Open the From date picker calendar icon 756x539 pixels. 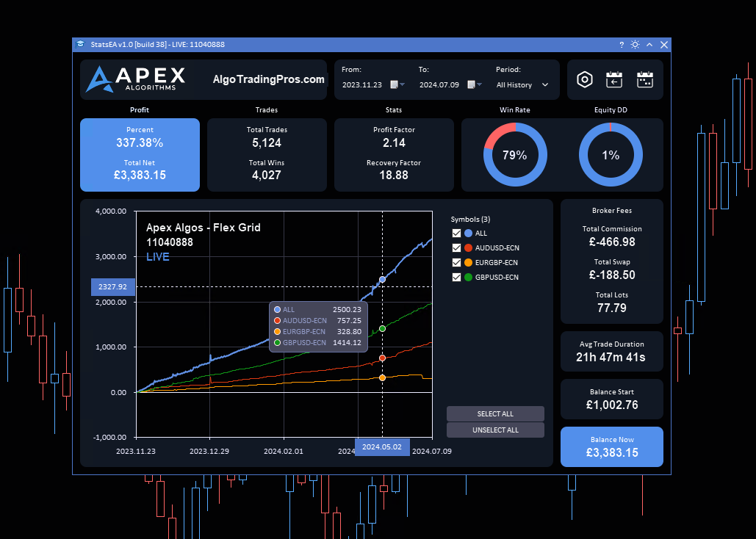point(396,84)
